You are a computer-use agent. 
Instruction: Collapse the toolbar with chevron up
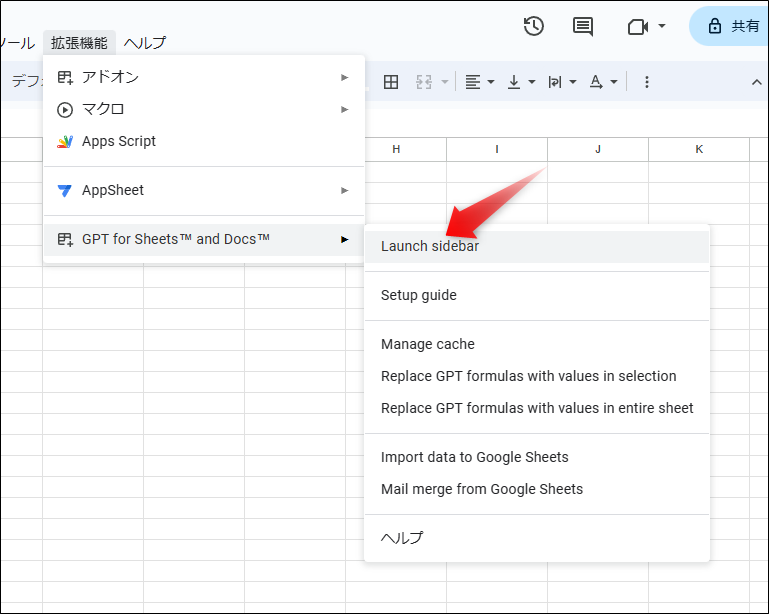tap(757, 82)
